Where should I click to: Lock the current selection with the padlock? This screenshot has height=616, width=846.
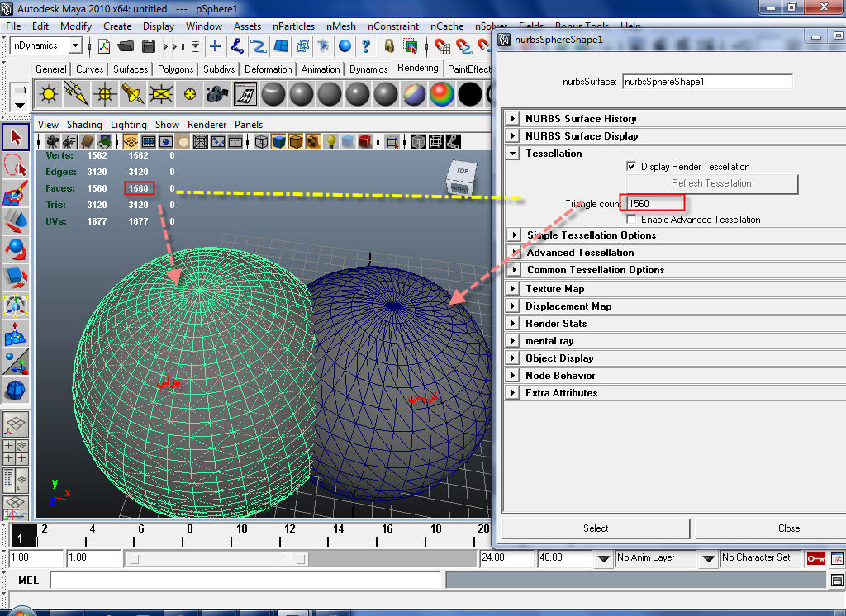tap(389, 46)
